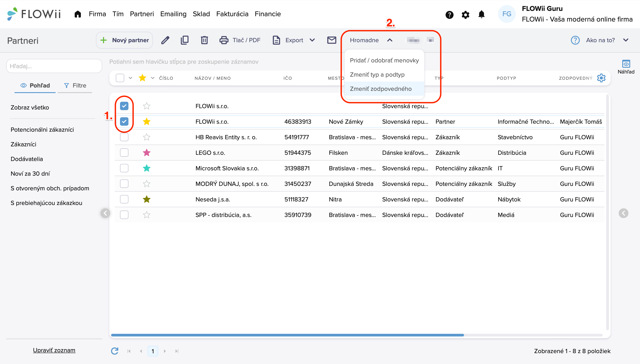Switch to the Filtre tab
Image resolution: width=640 pixels, height=364 pixels.
pyautogui.click(x=75, y=86)
